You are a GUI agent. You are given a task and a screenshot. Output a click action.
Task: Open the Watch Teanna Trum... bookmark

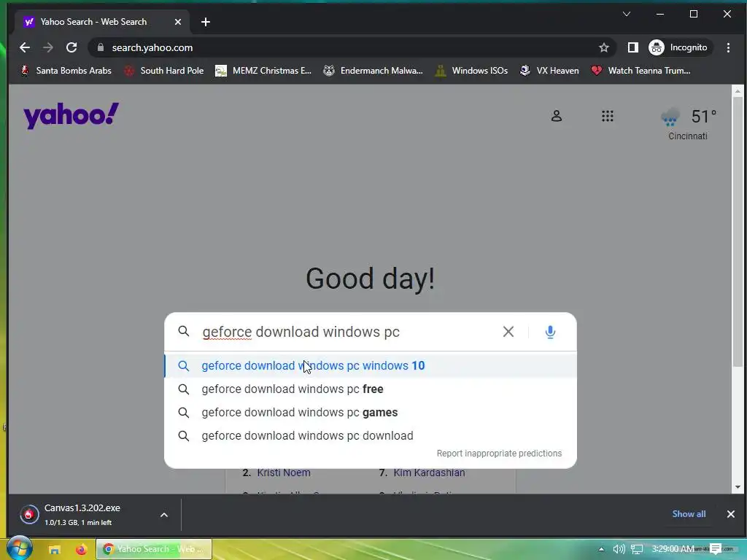pos(640,71)
